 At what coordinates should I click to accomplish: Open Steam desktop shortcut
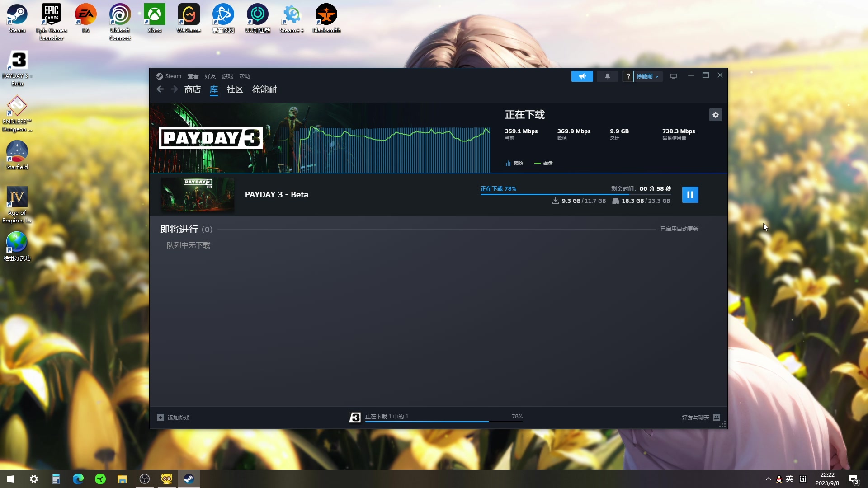coord(17,19)
